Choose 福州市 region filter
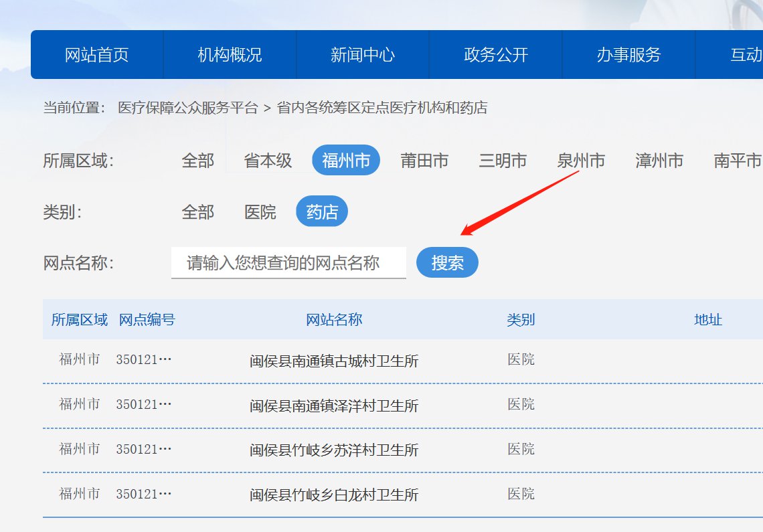Viewport: 763px width, 532px height. (346, 161)
